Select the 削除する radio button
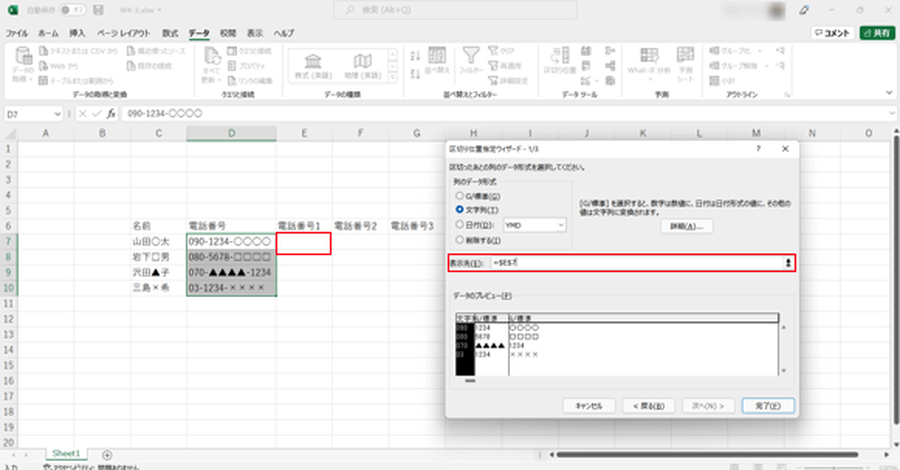900x470 pixels. coord(460,241)
